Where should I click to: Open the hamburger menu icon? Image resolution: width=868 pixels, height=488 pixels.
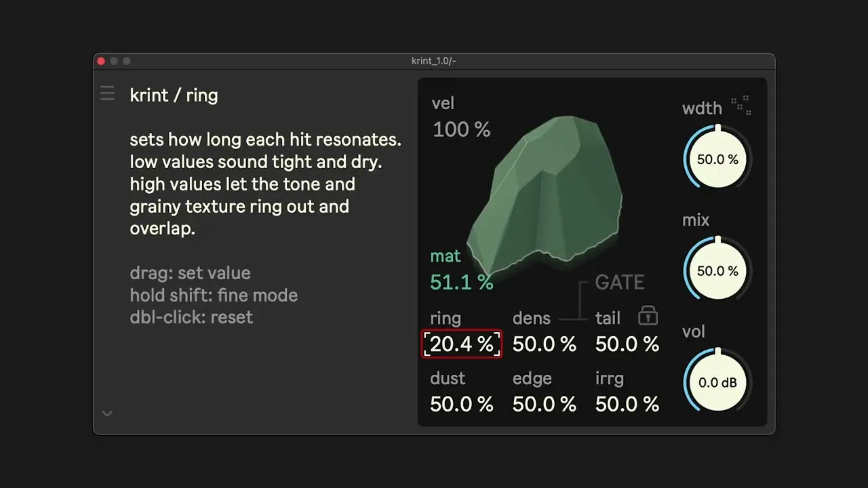(x=107, y=94)
